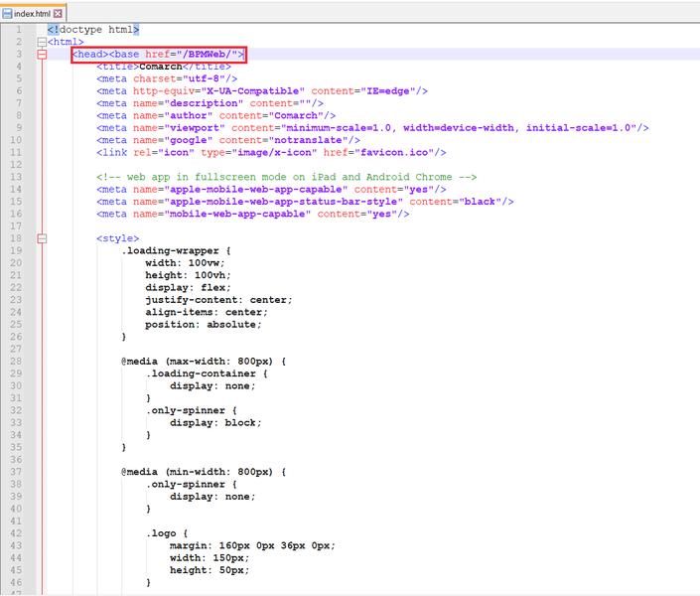The width and height of the screenshot is (700, 596).
Task: Click the 'height: 100vh;' declaration
Action: [x=188, y=275]
